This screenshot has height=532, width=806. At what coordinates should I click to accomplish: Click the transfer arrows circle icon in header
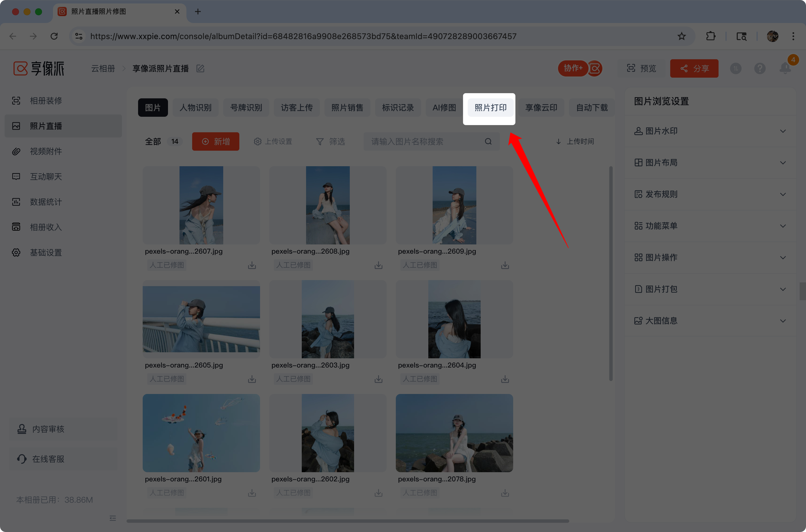(x=736, y=68)
